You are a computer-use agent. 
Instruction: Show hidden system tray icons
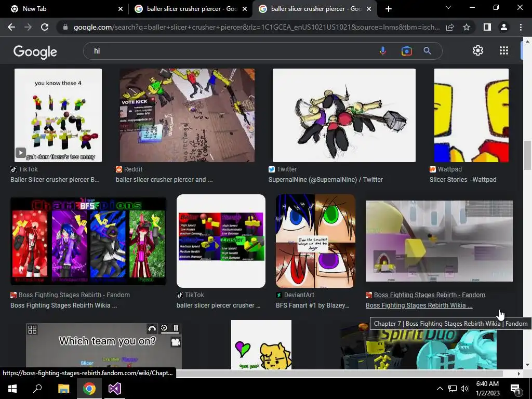pyautogui.click(x=440, y=389)
